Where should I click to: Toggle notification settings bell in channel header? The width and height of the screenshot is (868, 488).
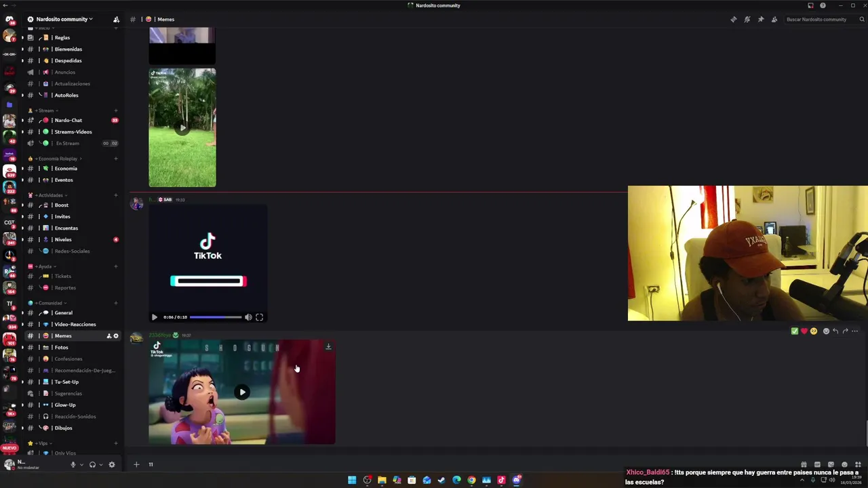747,19
